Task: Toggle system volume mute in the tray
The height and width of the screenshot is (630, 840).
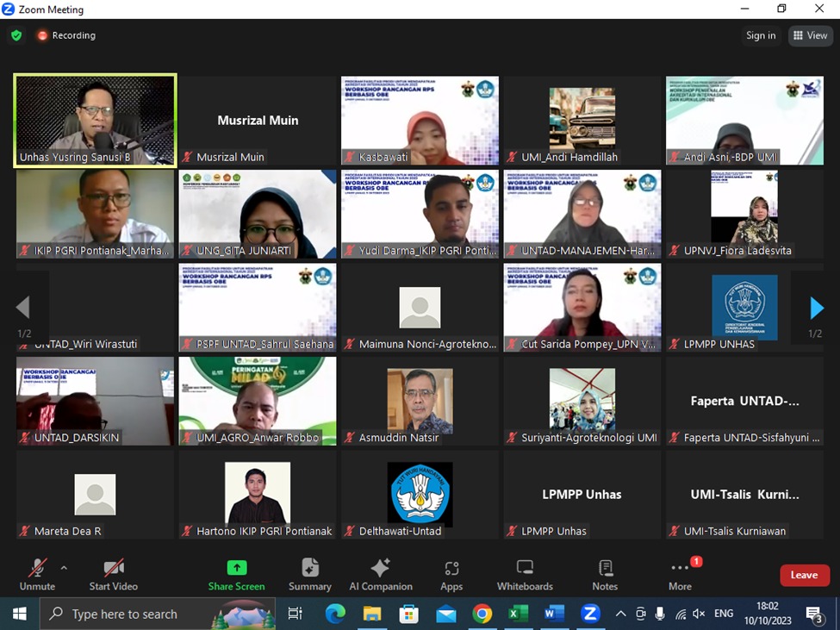Action: point(699,614)
